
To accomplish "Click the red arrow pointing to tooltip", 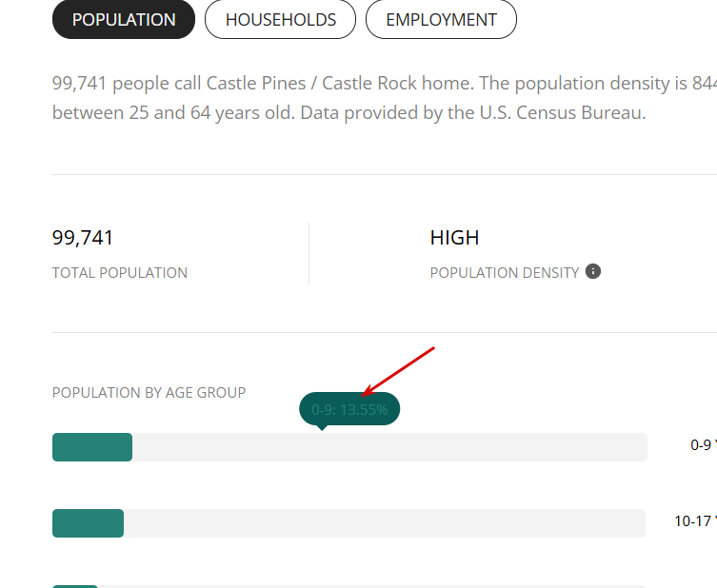I will point(398,371).
